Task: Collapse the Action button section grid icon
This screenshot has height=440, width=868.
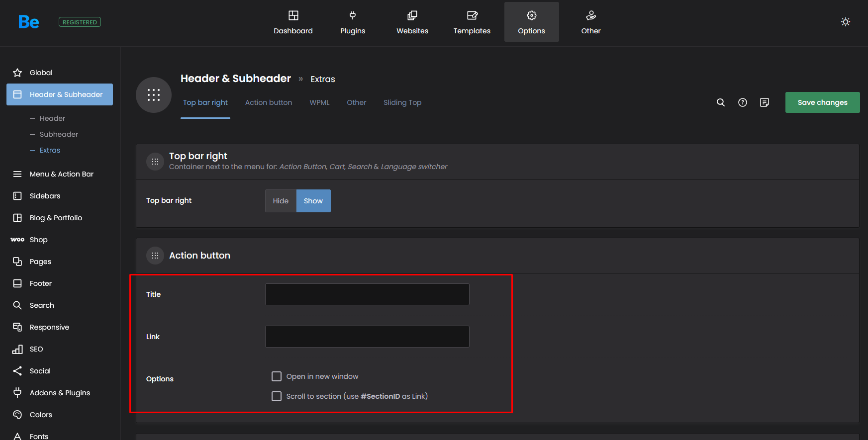Action: [x=155, y=256]
